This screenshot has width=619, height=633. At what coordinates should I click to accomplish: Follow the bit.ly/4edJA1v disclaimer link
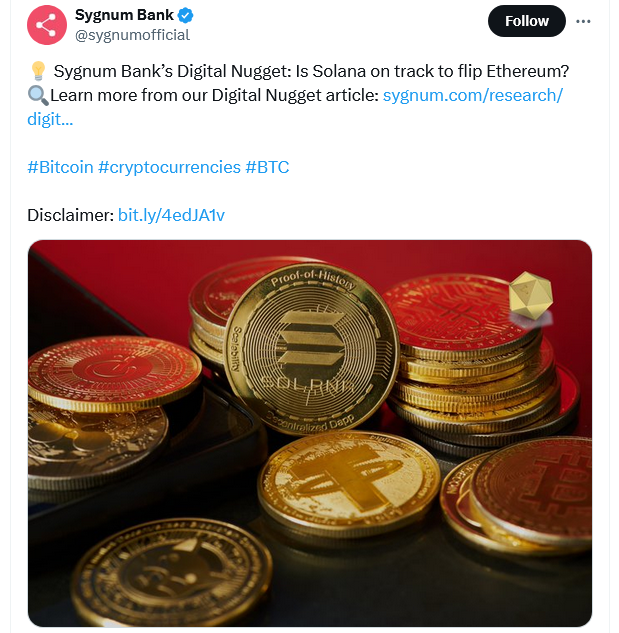tap(171, 215)
